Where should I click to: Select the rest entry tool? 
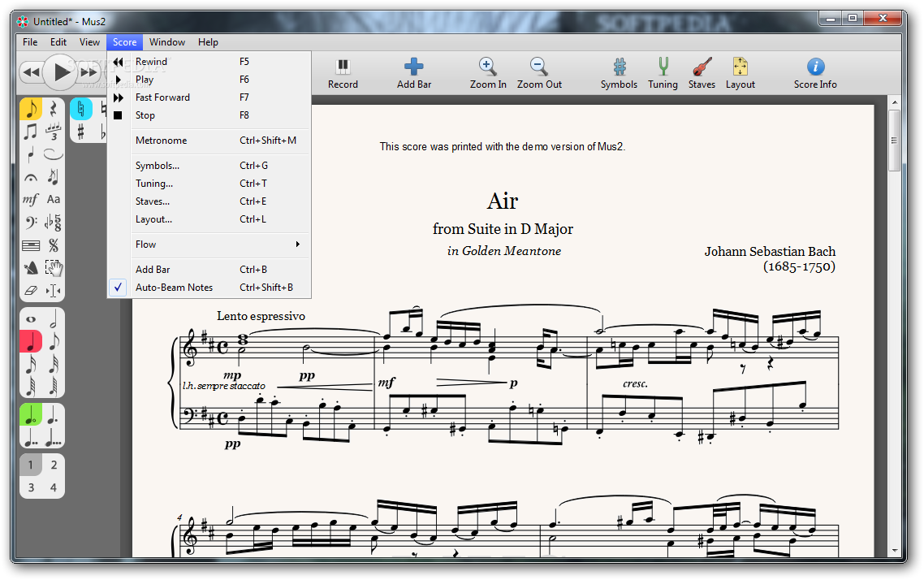[53, 109]
